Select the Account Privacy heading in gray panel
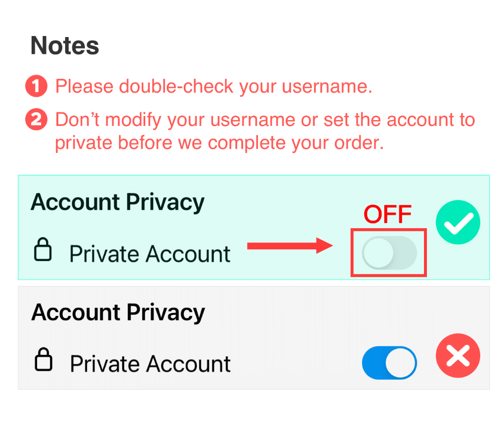Screen dimensions: 504x426 pyautogui.click(x=118, y=312)
